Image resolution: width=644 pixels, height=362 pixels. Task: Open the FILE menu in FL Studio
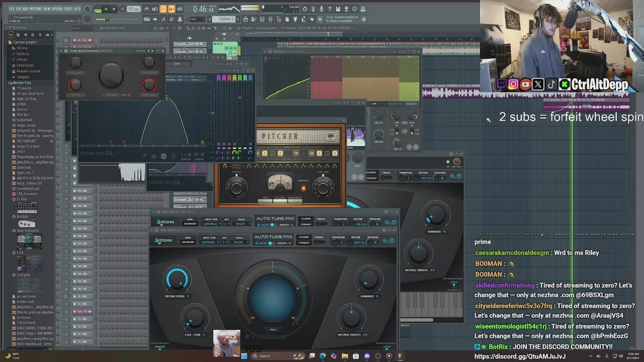click(12, 9)
